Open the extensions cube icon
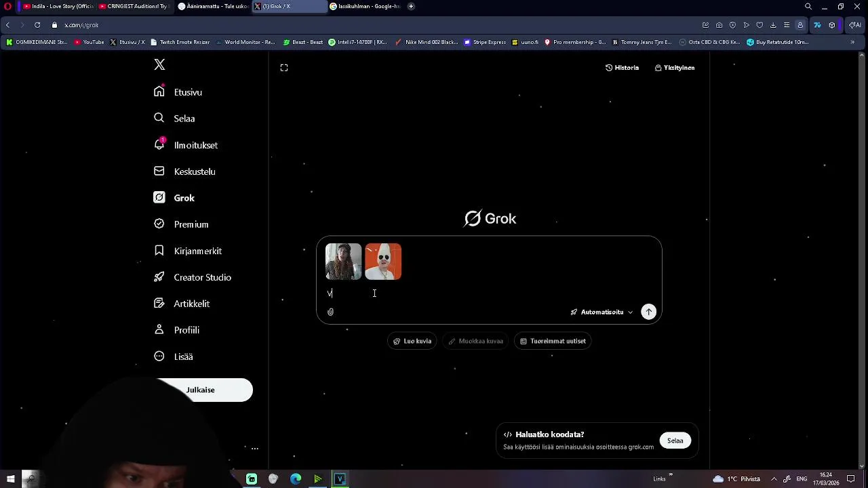 832,25
